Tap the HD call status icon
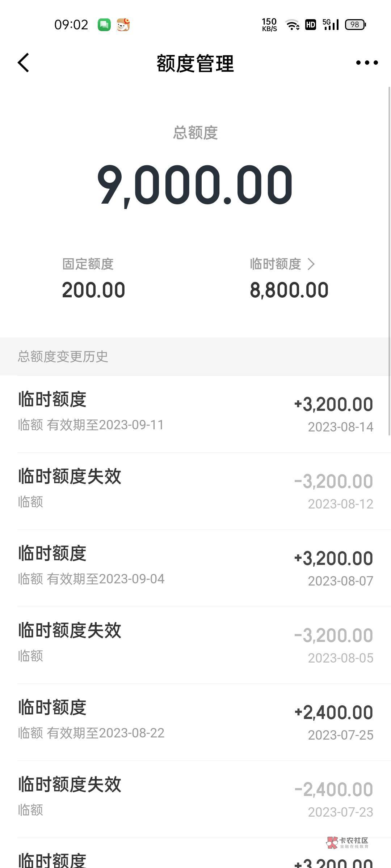This screenshot has width=391, height=868. click(x=311, y=25)
